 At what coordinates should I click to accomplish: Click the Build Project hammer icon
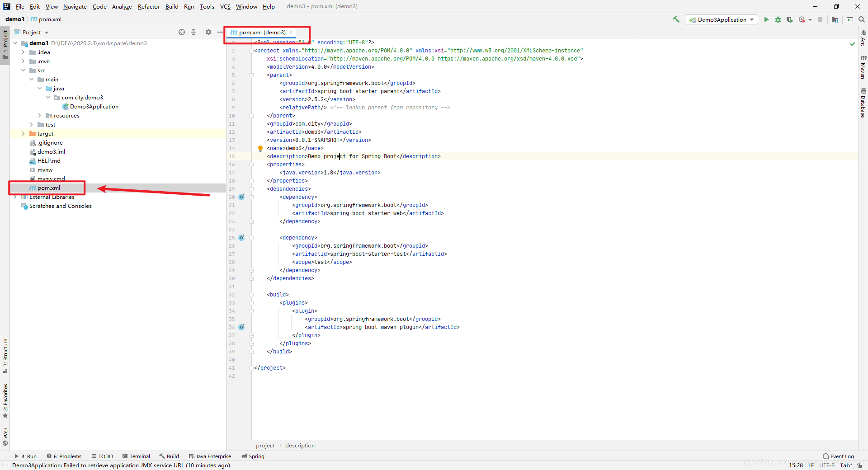coord(676,19)
